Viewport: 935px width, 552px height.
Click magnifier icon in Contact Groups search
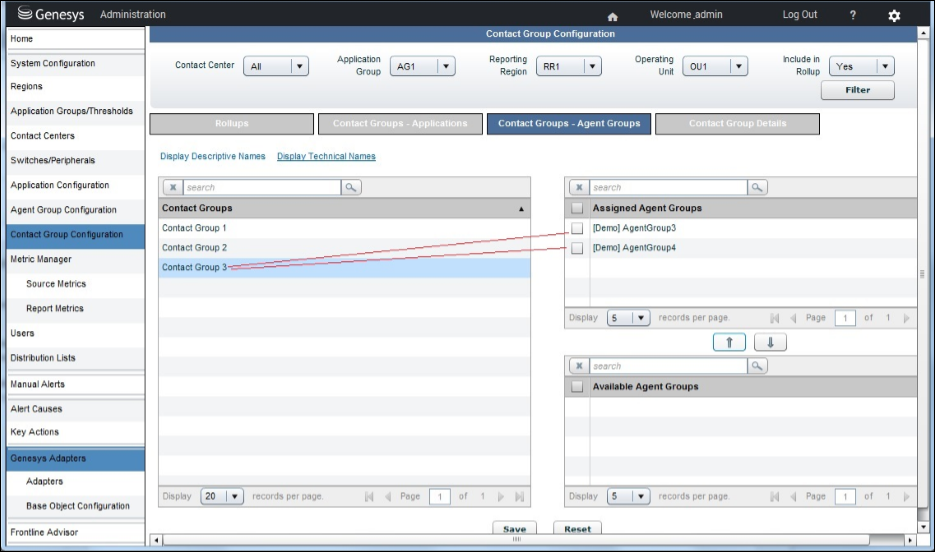[351, 187]
